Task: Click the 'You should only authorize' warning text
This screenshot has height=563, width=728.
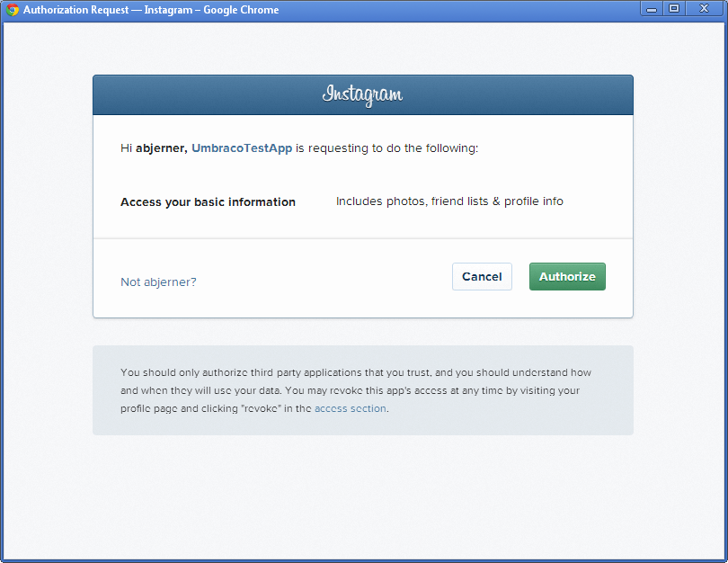Action: click(356, 390)
